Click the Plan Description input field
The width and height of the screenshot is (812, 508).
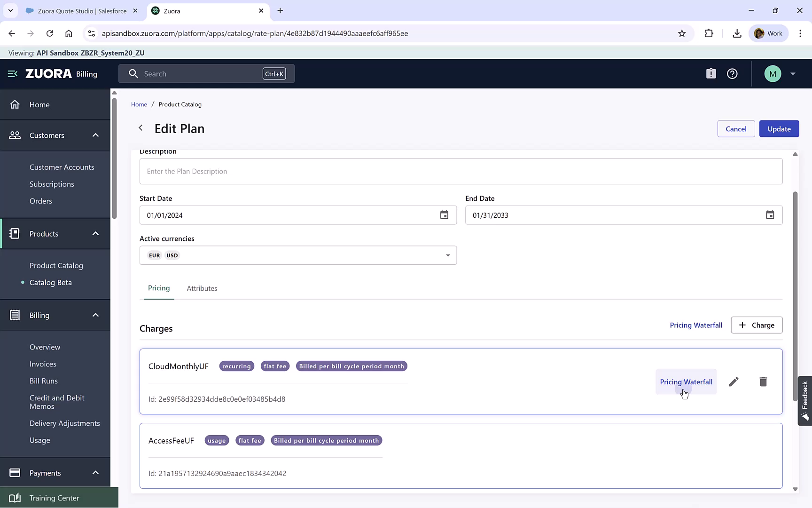click(x=461, y=171)
